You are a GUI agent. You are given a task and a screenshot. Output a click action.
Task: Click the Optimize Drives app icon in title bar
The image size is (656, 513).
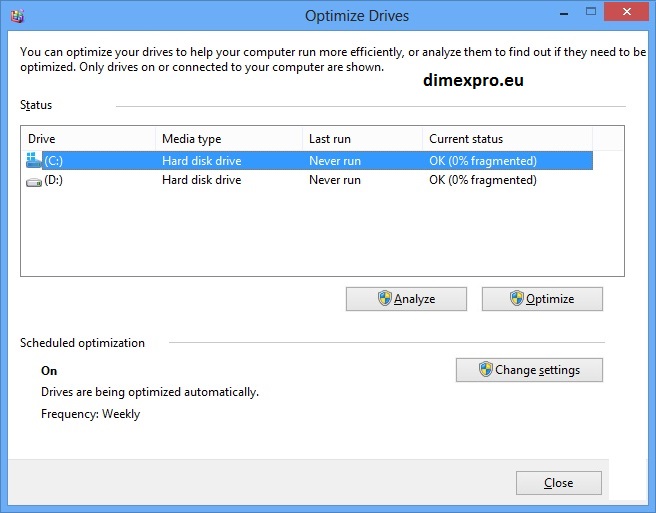coord(17,16)
